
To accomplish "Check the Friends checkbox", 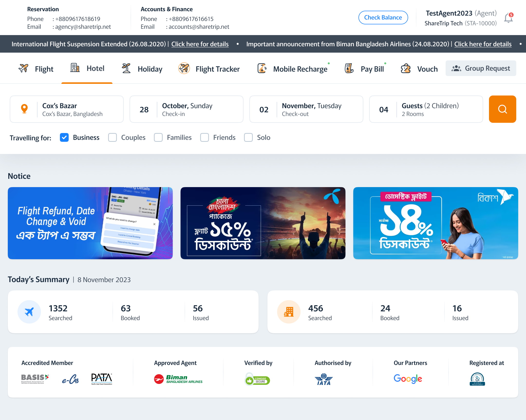I will point(205,137).
